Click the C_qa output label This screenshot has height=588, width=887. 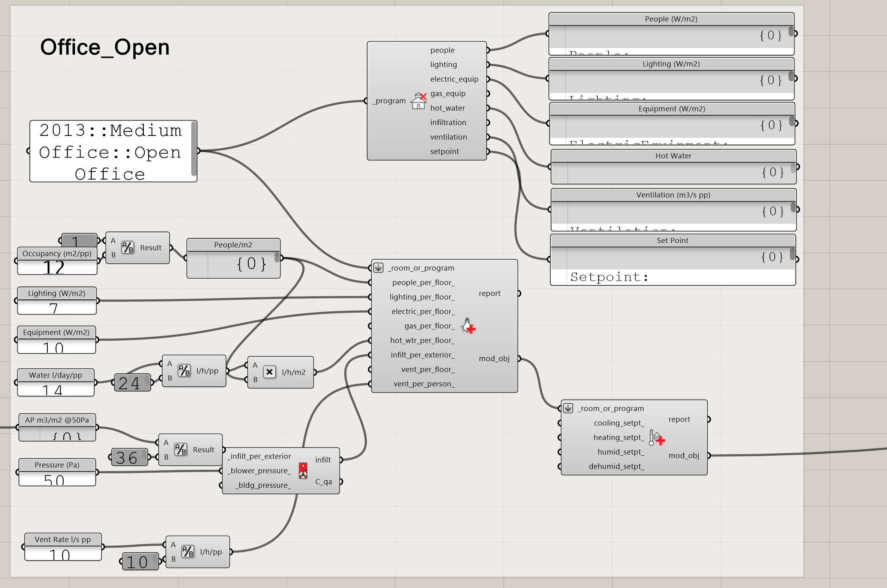(323, 481)
